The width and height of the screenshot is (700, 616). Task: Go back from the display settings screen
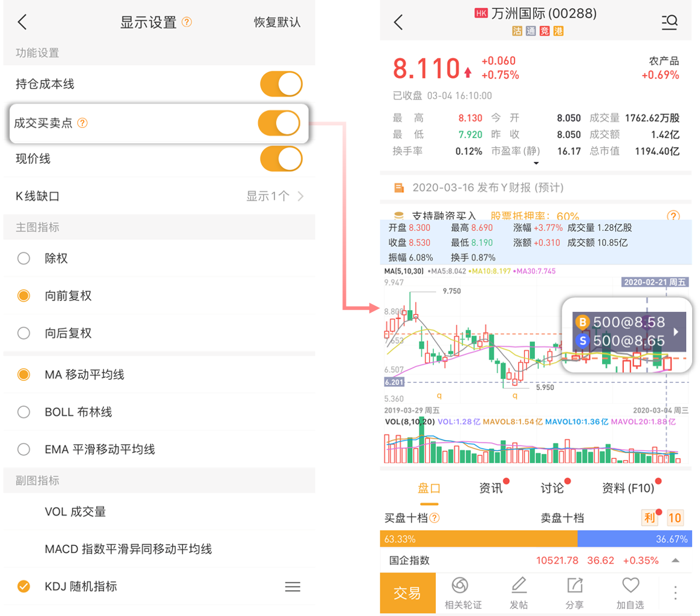(22, 22)
